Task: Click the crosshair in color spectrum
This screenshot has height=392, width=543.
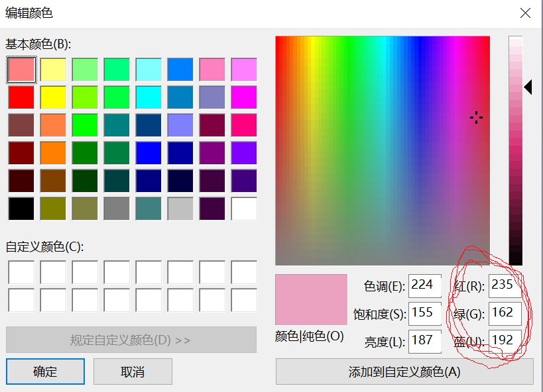Action: (x=477, y=118)
